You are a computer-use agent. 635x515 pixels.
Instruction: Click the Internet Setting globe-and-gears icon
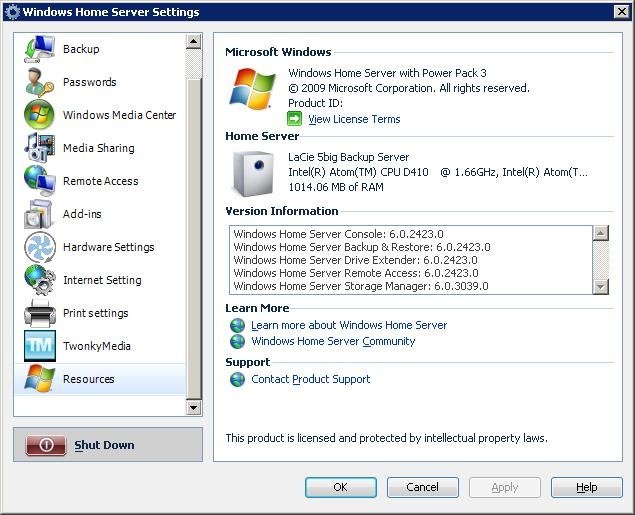click(x=39, y=280)
